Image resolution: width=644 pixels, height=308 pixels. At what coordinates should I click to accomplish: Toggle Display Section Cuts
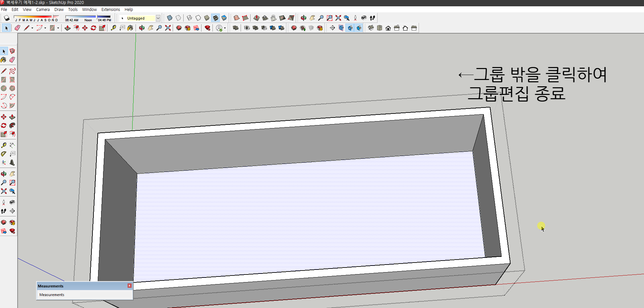[350, 28]
